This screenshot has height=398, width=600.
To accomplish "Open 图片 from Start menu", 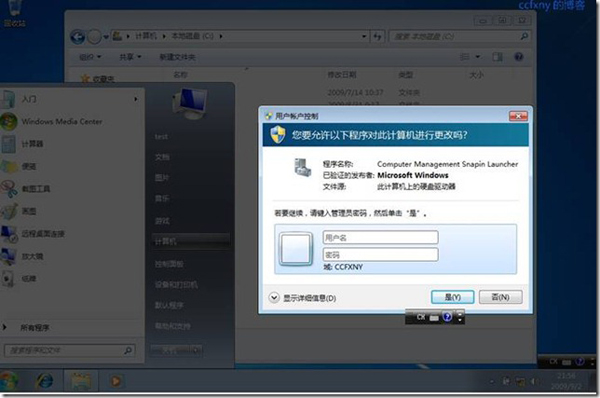I will click(162, 178).
